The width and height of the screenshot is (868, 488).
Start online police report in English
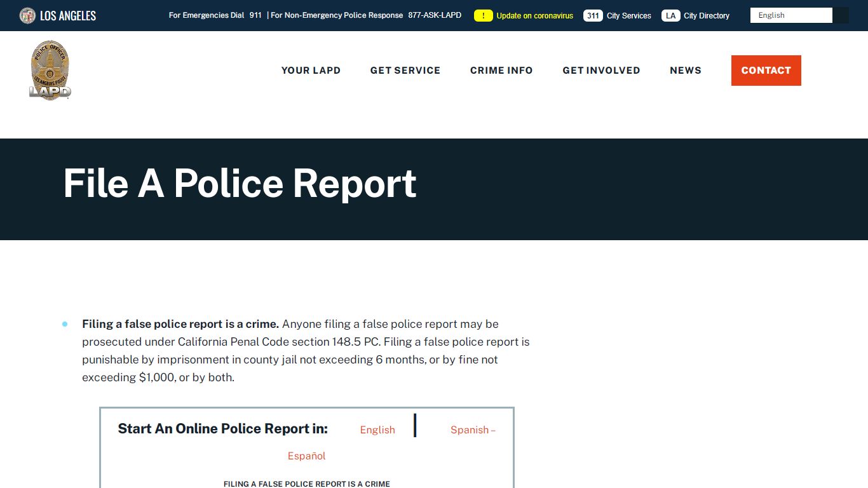point(377,430)
